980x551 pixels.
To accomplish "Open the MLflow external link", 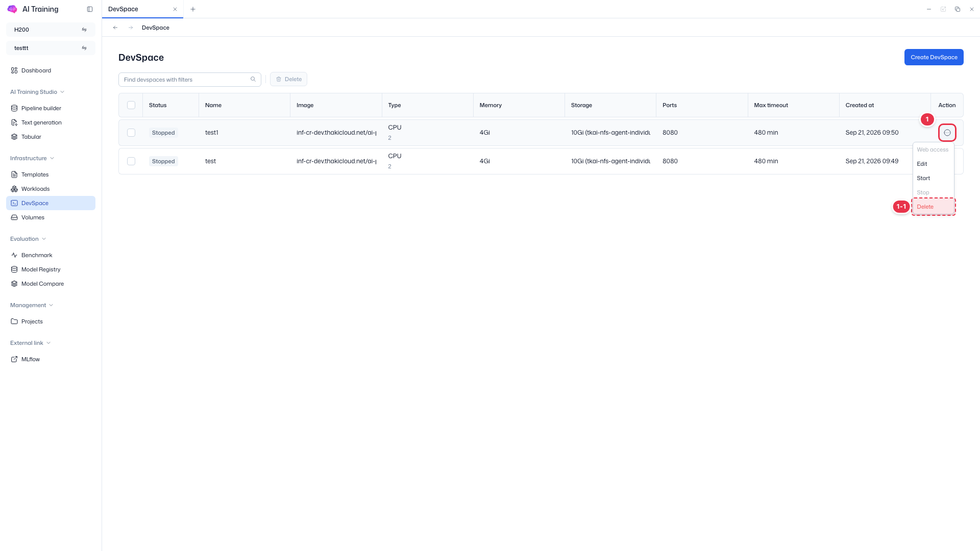I will (51, 359).
